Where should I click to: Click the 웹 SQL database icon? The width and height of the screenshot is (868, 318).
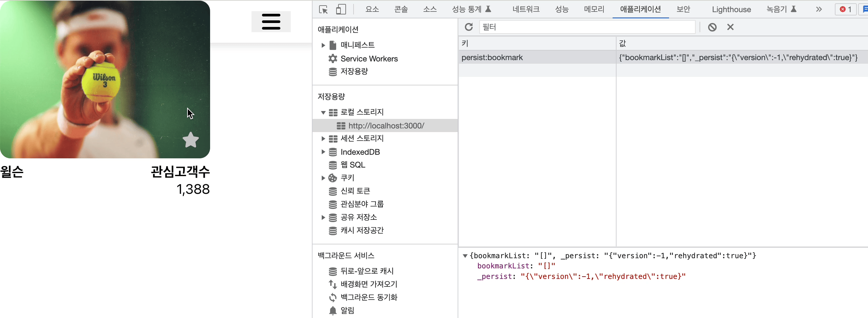[x=333, y=165]
